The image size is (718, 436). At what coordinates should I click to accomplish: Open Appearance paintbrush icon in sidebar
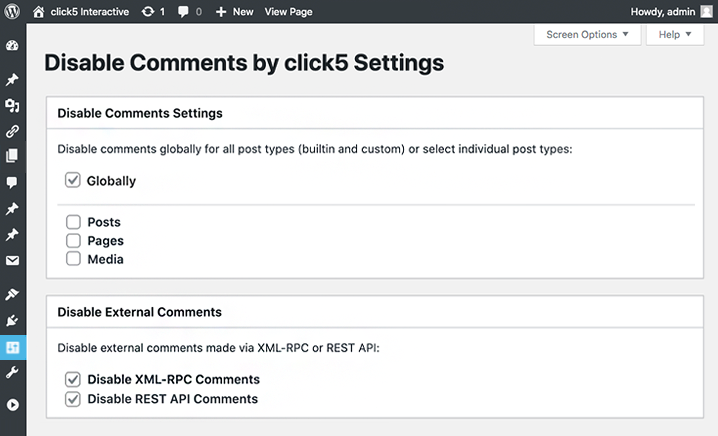click(12, 294)
